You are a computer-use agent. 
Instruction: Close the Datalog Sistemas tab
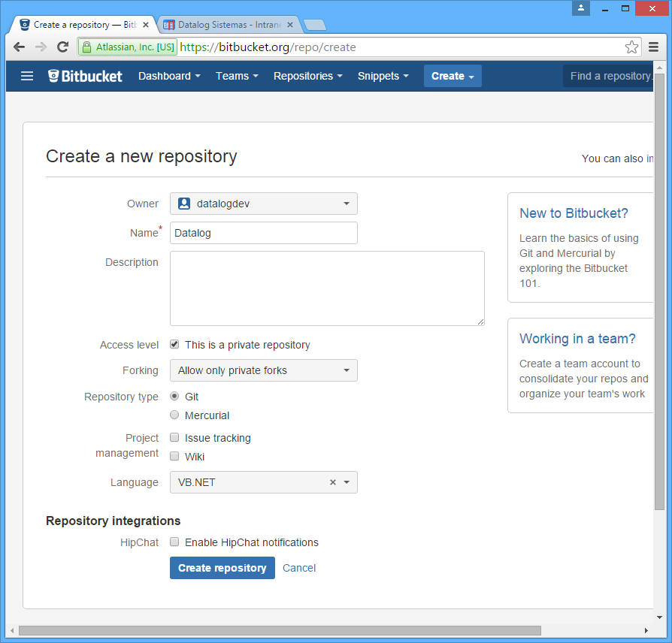[290, 25]
